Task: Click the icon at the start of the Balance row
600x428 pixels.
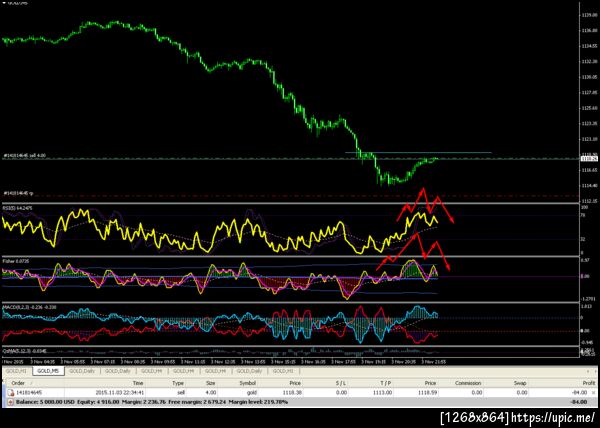Action: click(10, 402)
